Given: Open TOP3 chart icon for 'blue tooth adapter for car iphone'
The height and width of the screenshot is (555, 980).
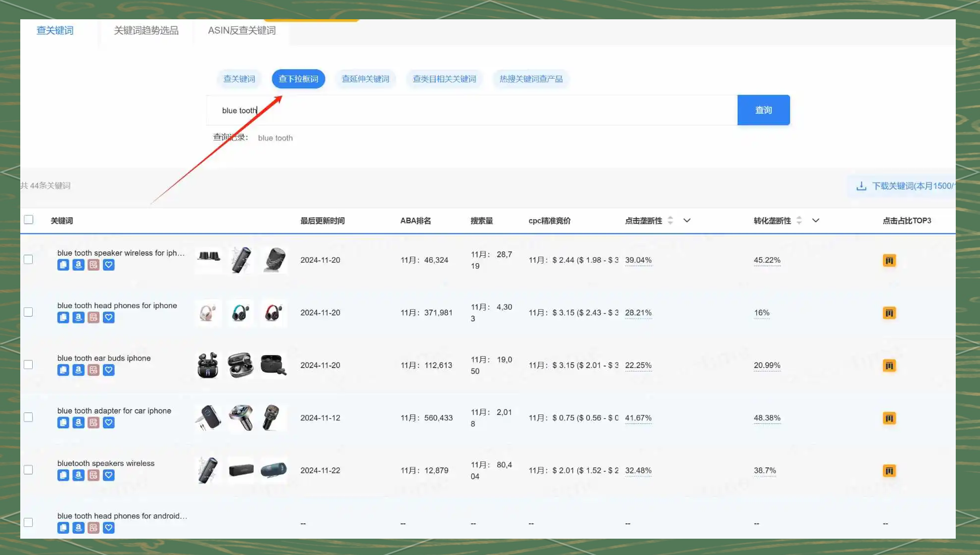Looking at the screenshot, I should [889, 418].
